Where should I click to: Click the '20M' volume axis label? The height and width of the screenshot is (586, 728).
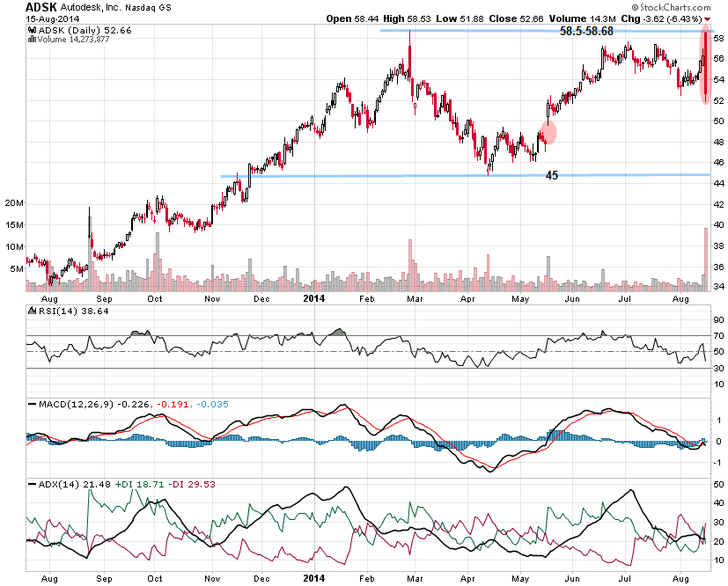pos(14,203)
